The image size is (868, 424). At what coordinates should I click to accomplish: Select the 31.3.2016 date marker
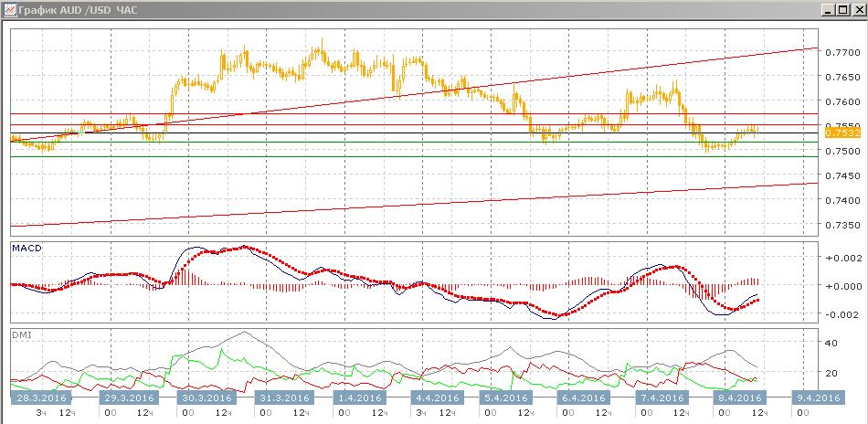[284, 397]
